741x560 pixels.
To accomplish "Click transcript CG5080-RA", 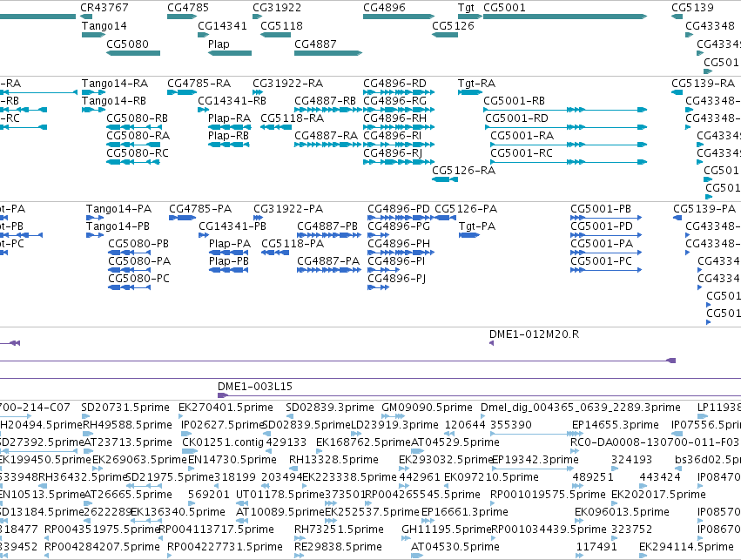I will (x=133, y=145).
